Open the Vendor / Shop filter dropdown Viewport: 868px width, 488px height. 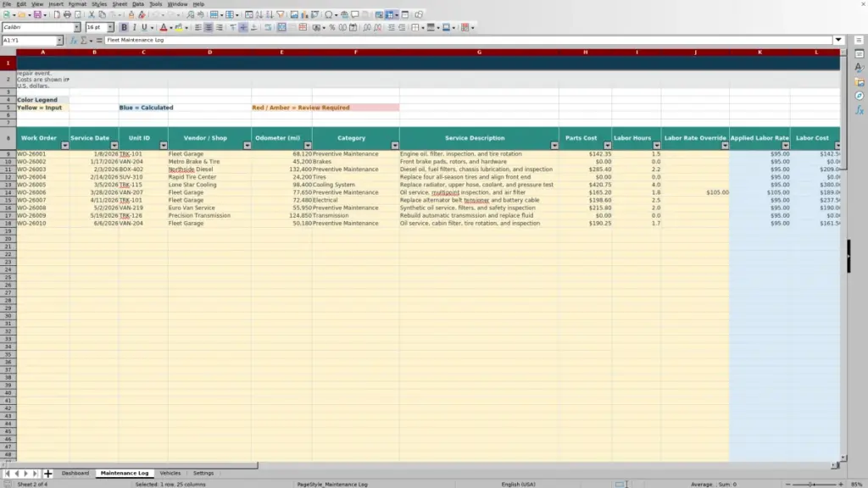point(247,146)
